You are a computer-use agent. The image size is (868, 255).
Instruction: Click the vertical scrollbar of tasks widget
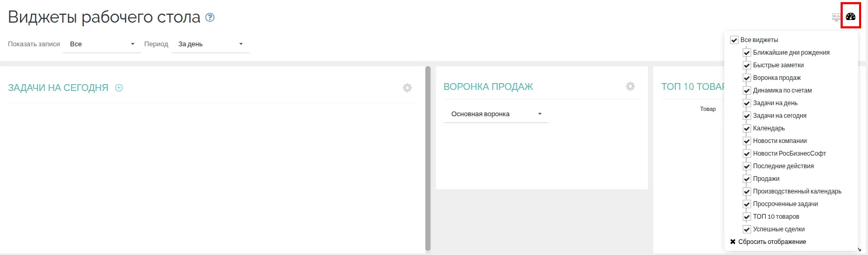(428, 158)
